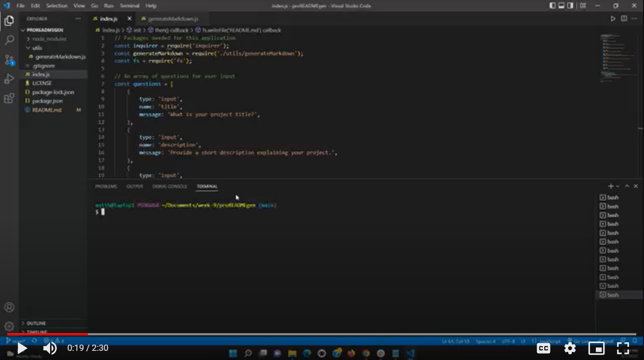Switch to the Debug Console tab
This screenshot has height=360, width=644.
coord(170,186)
